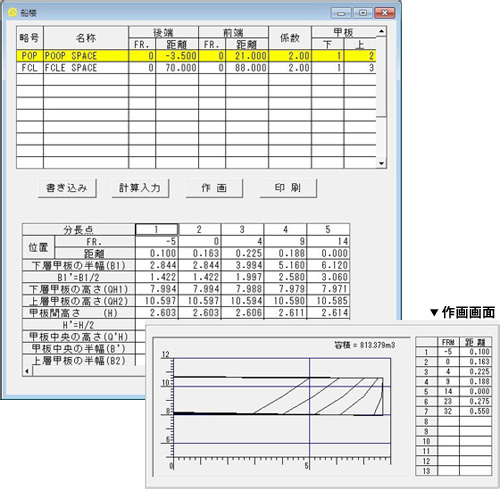Viewport: 500px width, 490px height.
Task: Click the 甲板間高さ (H) row label
Action: click(79, 313)
